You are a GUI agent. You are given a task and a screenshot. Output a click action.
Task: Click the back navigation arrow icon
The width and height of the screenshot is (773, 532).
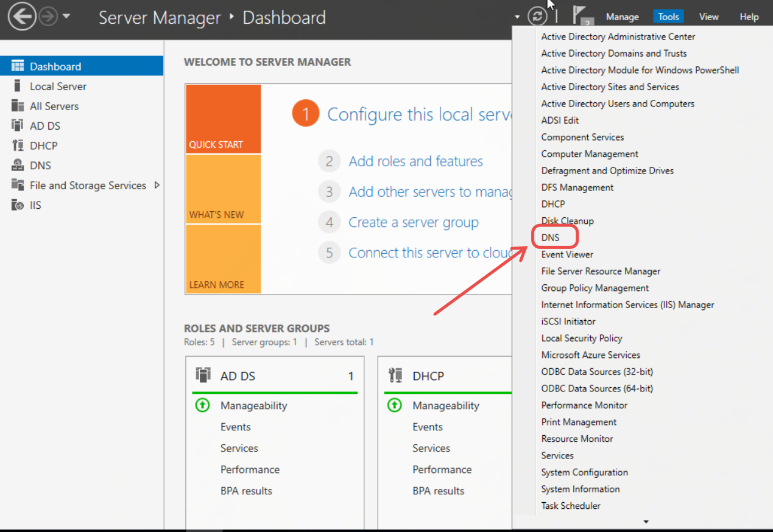pyautogui.click(x=22, y=17)
